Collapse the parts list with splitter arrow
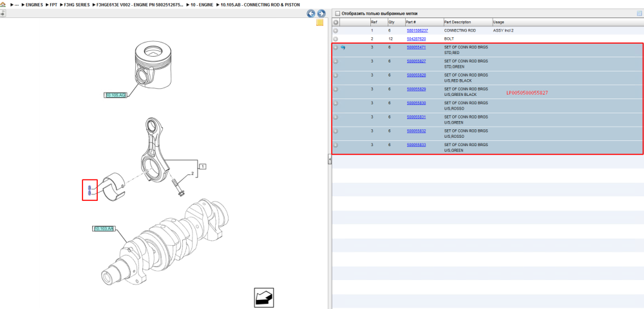The width and height of the screenshot is (644, 309). point(329,159)
